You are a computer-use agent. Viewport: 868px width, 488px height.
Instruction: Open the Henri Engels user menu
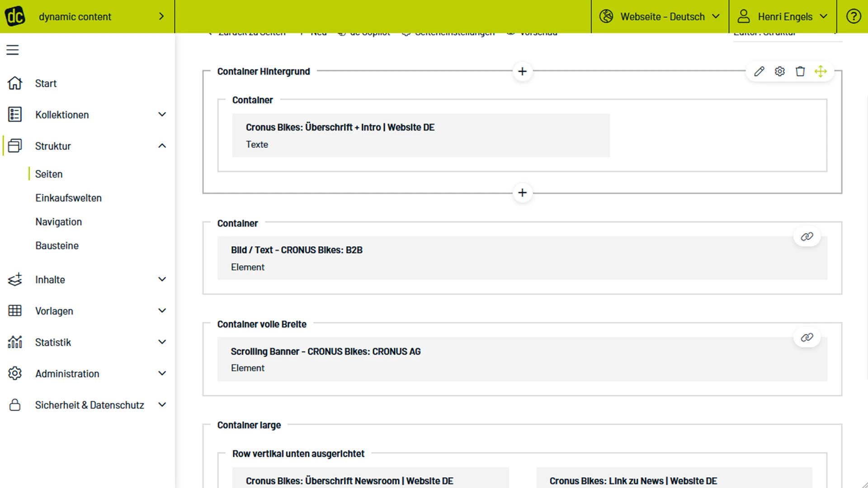coord(783,16)
